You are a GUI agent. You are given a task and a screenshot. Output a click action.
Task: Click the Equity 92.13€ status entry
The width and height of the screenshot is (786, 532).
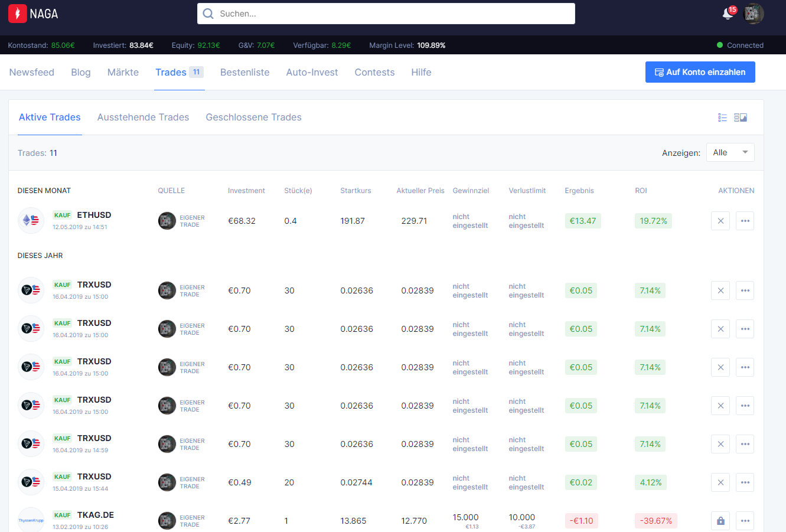(x=196, y=45)
